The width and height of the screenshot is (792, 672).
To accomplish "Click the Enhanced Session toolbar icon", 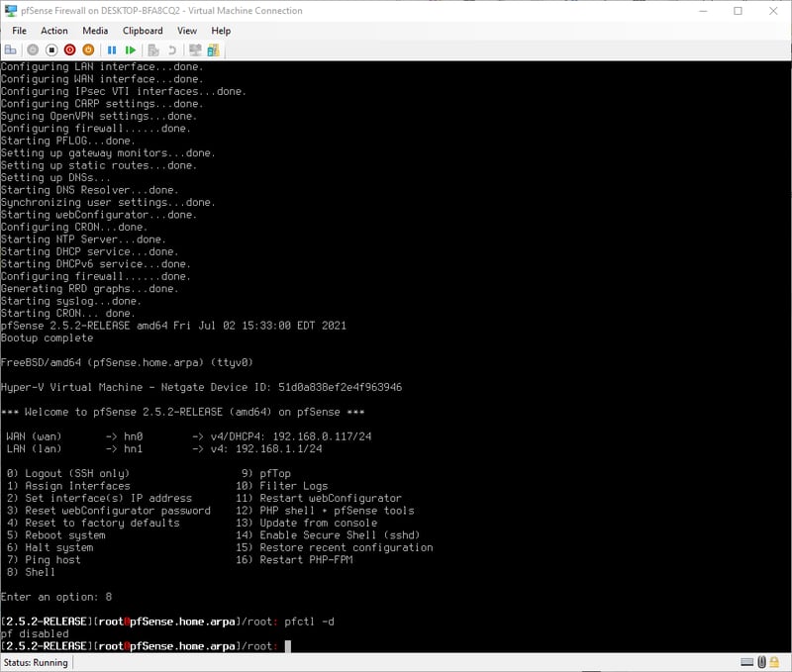I will (x=195, y=49).
